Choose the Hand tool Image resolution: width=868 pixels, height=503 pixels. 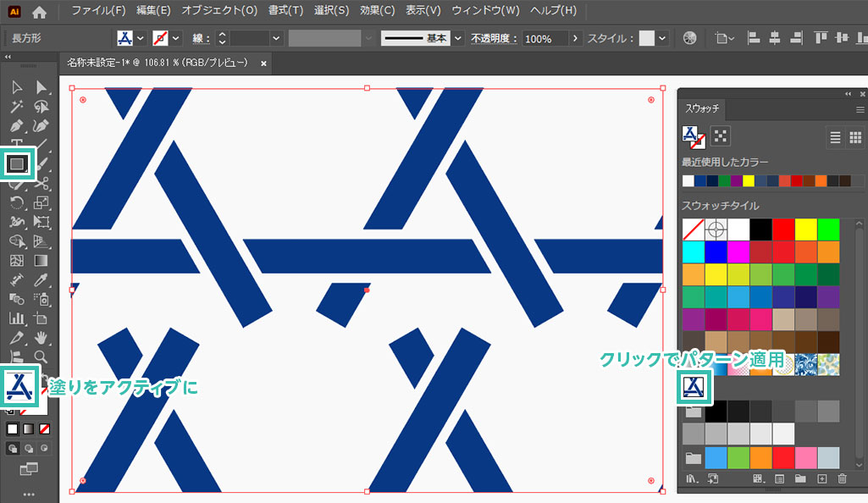41,337
